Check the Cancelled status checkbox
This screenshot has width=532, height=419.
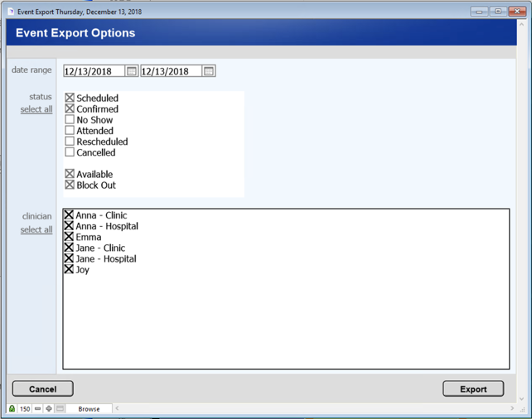[x=70, y=152]
